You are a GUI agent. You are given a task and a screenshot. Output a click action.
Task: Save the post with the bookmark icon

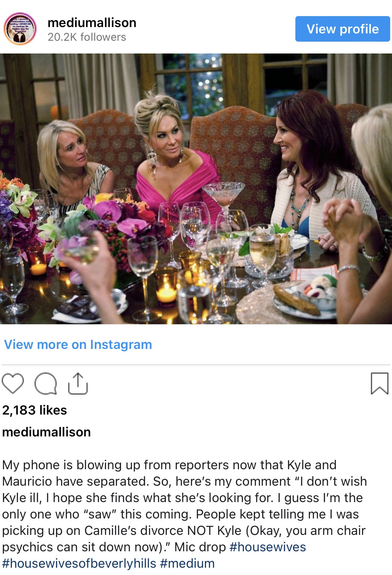[x=380, y=384]
